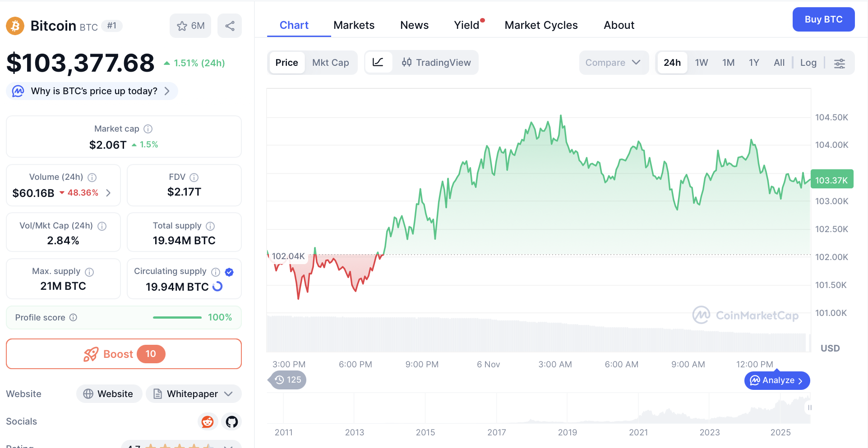The height and width of the screenshot is (448, 868).
Task: Set chart range to 1W
Action: pyautogui.click(x=701, y=63)
